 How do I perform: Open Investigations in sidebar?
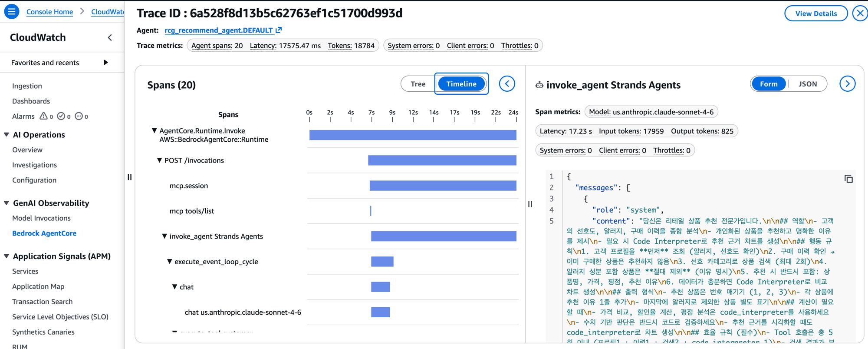(x=34, y=165)
